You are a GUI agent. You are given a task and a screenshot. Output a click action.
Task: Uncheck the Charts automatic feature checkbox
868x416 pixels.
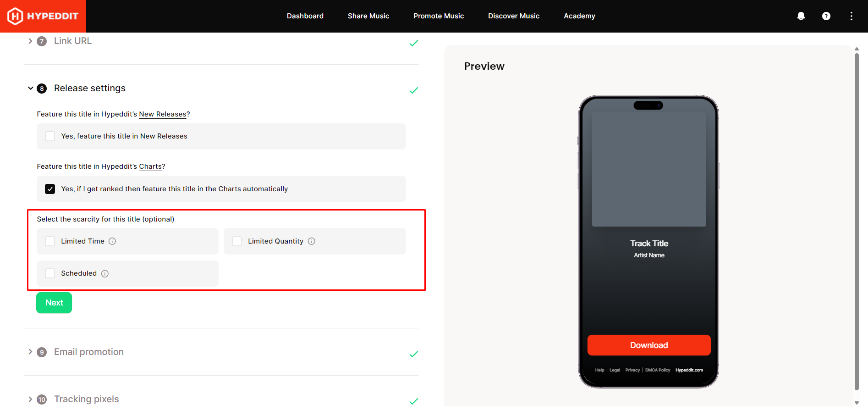50,189
